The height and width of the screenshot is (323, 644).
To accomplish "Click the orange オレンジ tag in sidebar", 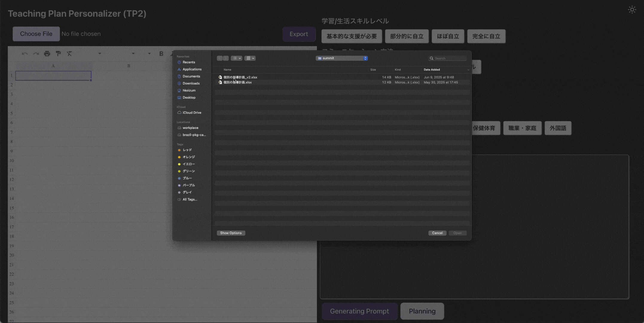I will [x=188, y=157].
